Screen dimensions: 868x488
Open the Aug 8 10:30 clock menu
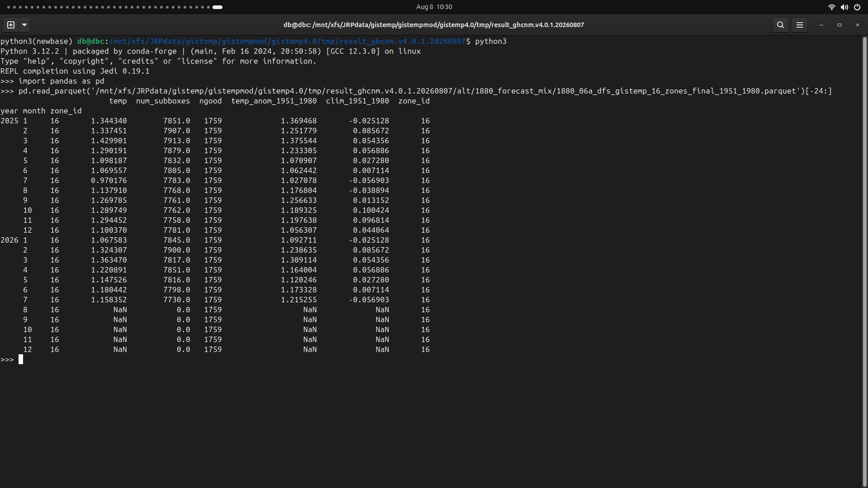pyautogui.click(x=434, y=7)
